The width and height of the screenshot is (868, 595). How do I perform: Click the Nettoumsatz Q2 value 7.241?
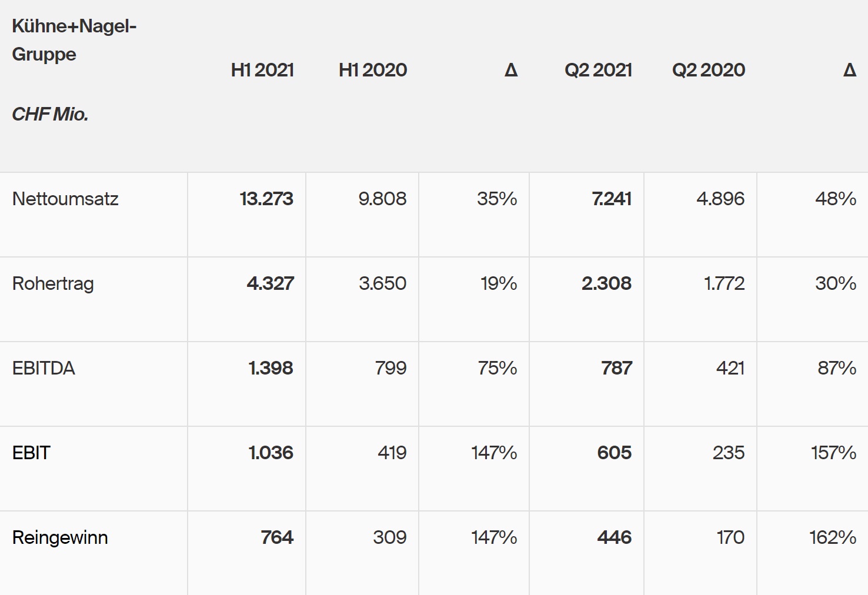point(612,199)
